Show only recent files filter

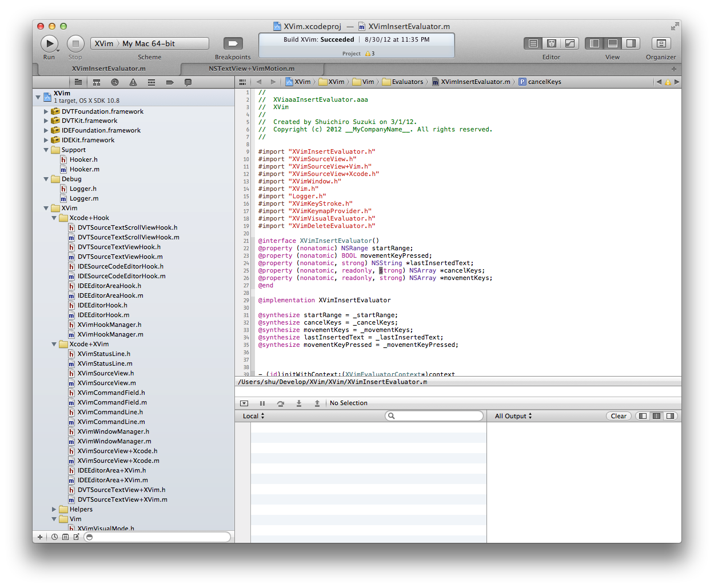[54, 537]
